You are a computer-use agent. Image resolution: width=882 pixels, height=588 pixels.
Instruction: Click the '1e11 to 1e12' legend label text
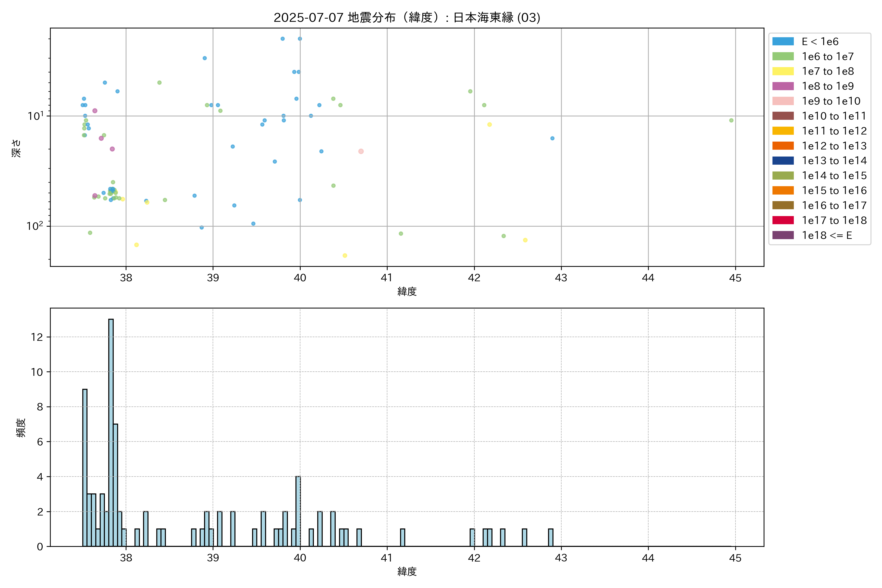click(834, 131)
